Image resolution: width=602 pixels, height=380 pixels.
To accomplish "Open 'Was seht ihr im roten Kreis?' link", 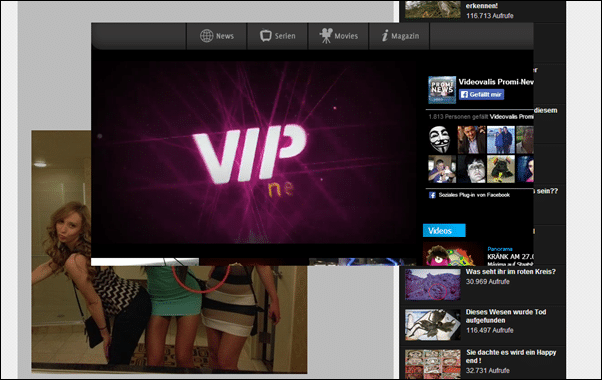I will click(x=511, y=272).
